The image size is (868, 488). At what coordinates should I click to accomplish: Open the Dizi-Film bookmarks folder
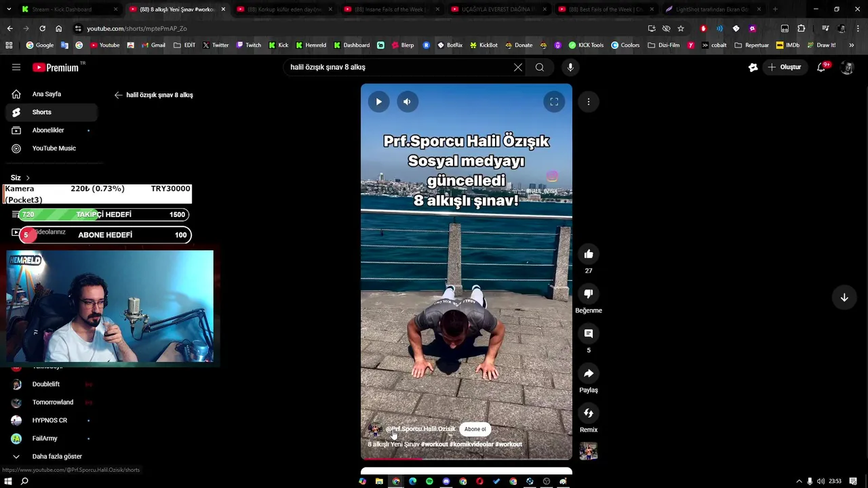click(x=663, y=45)
